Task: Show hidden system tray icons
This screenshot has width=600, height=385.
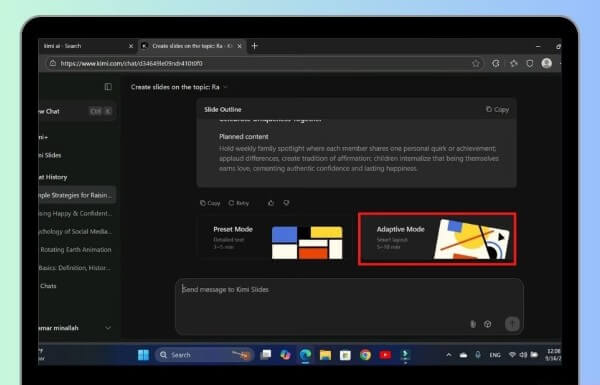Action: [448, 355]
